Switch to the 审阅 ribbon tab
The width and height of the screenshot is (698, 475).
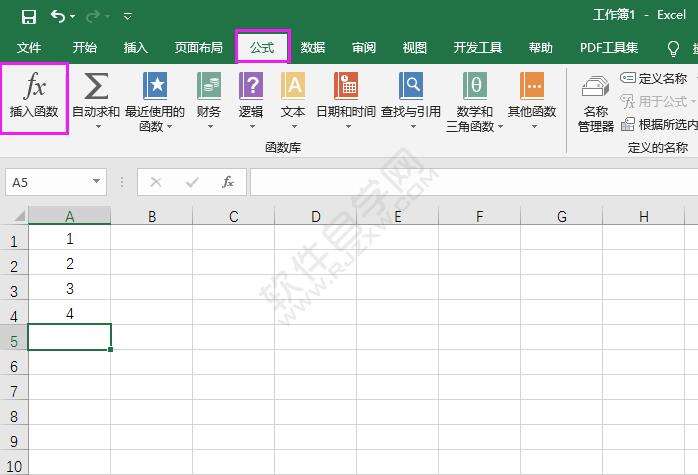(x=364, y=47)
